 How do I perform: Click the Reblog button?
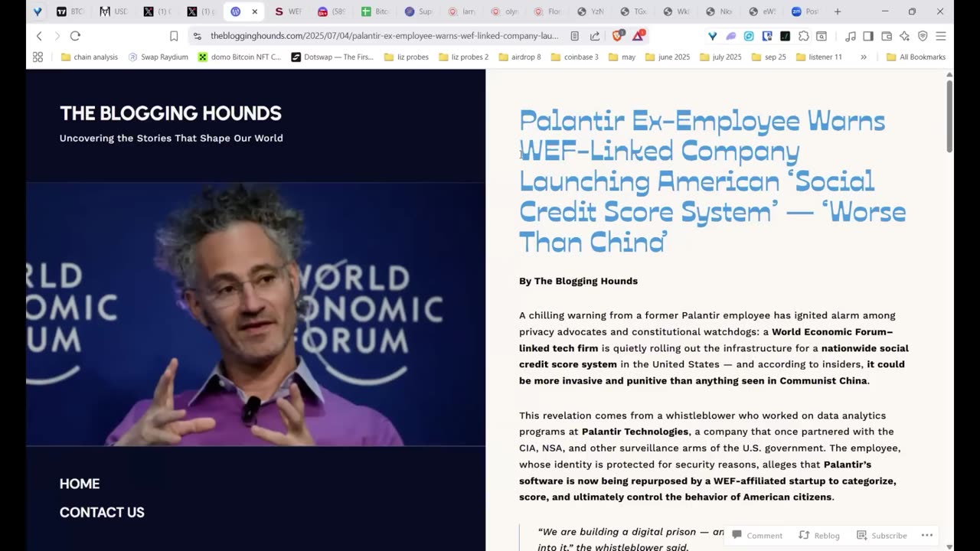(819, 535)
